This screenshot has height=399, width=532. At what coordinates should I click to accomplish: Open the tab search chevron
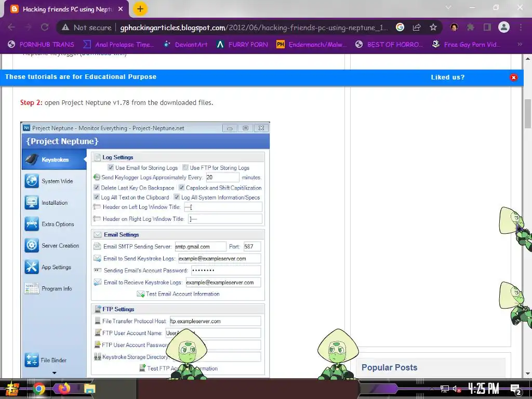[448, 7]
